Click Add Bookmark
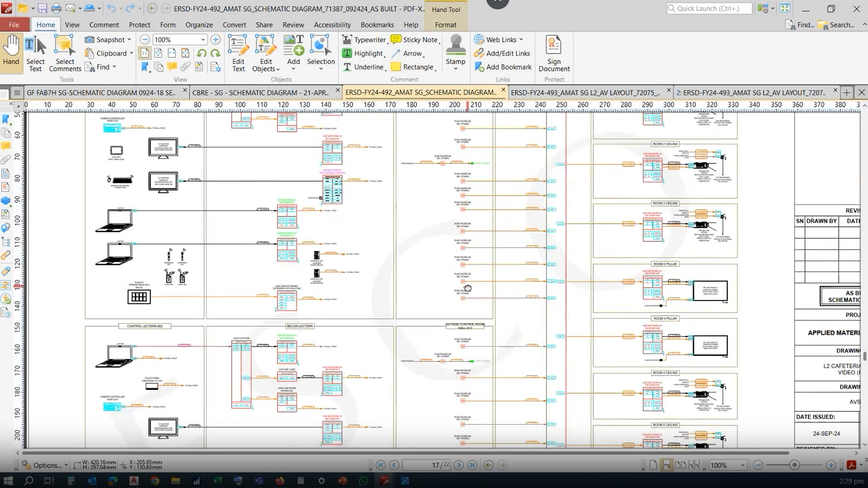 [x=503, y=67]
